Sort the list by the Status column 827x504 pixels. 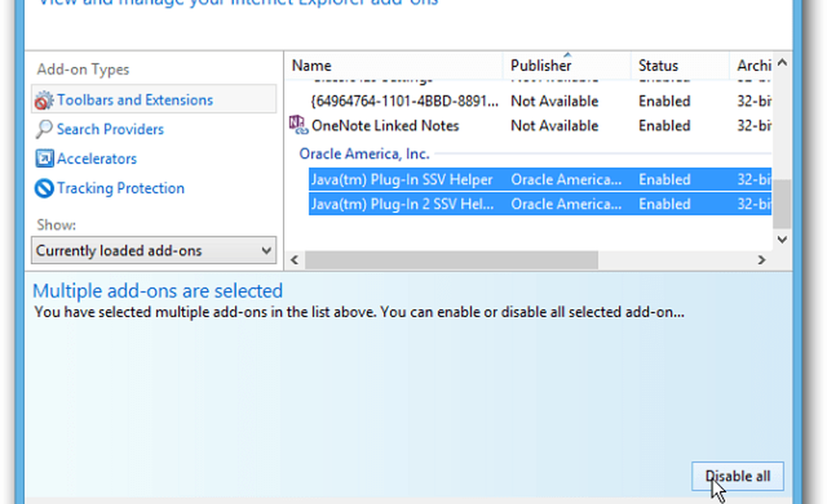tap(681, 65)
